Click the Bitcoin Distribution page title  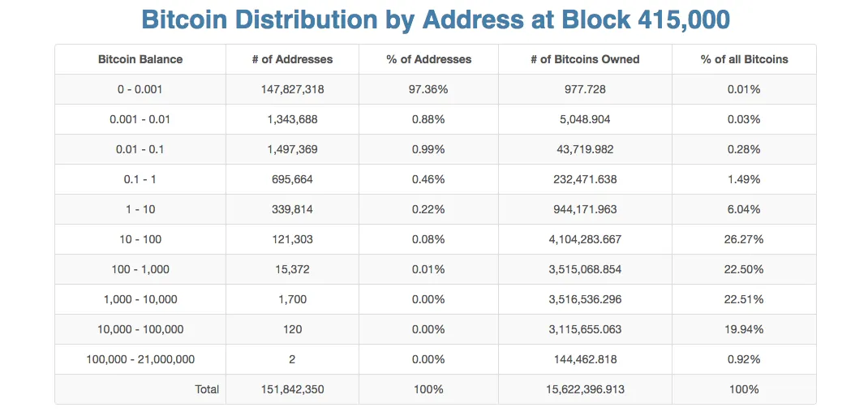tap(435, 20)
